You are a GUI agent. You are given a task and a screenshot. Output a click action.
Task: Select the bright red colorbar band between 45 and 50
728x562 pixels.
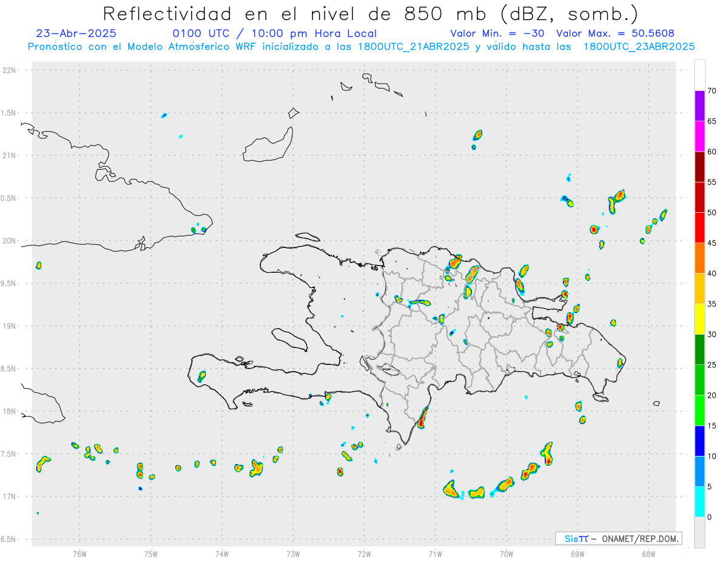pyautogui.click(x=699, y=228)
